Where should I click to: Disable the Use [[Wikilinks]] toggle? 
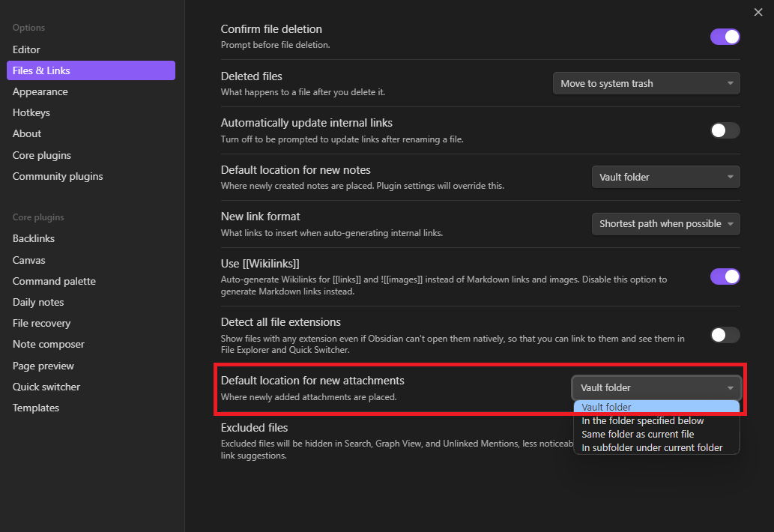[x=725, y=276]
